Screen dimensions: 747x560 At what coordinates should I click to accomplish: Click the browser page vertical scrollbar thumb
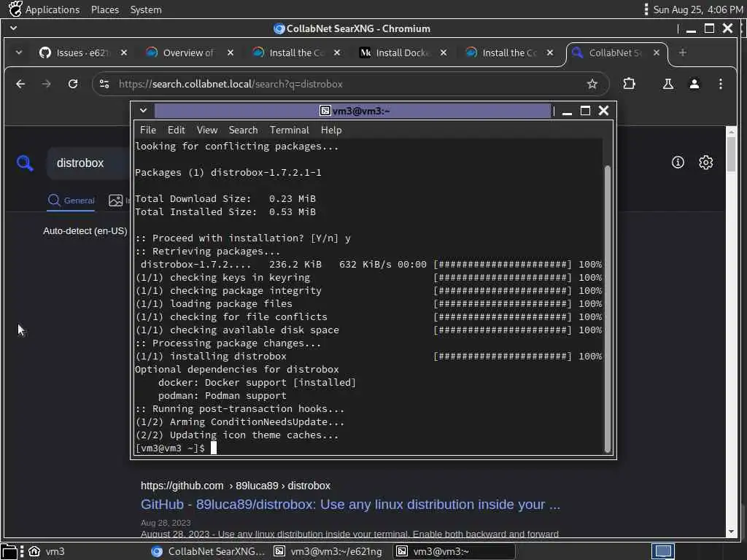pos(731,154)
